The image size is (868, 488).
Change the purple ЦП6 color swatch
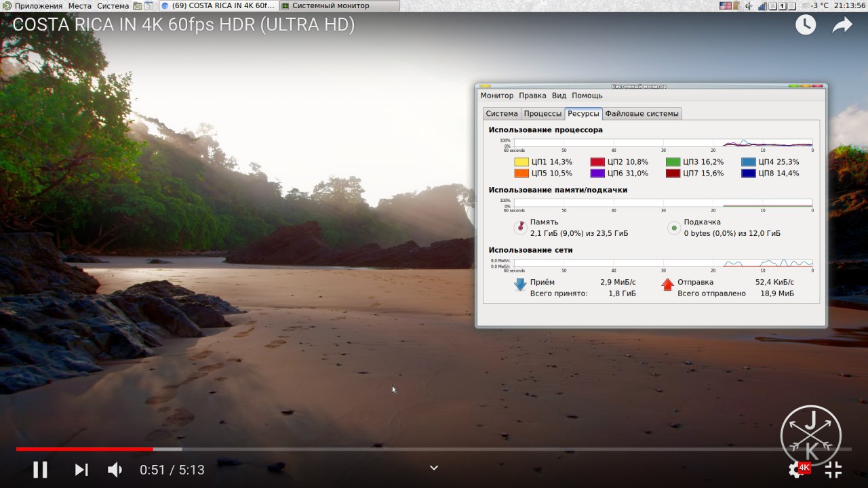(597, 174)
